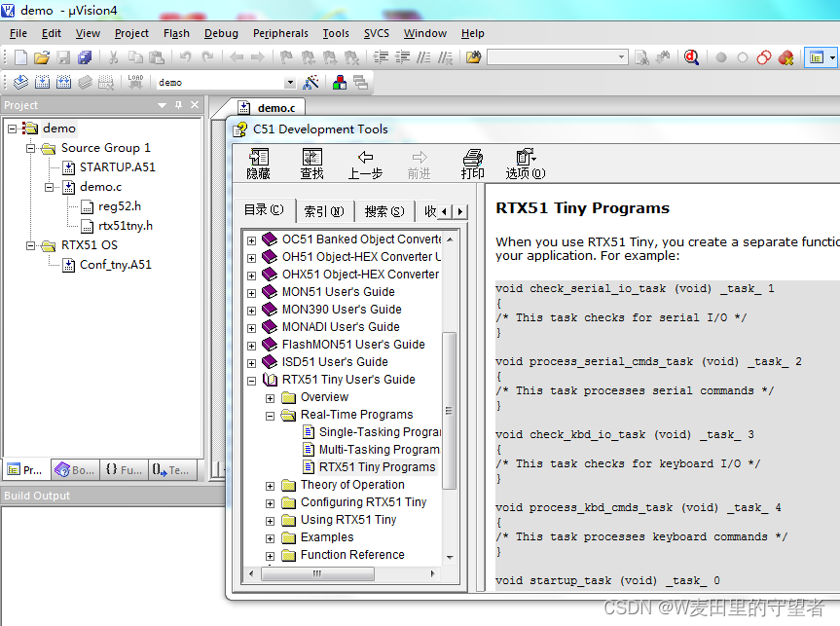This screenshot has width=840, height=626.
Task: Switch to the Templates tab in Project panel
Action: pyautogui.click(x=171, y=470)
